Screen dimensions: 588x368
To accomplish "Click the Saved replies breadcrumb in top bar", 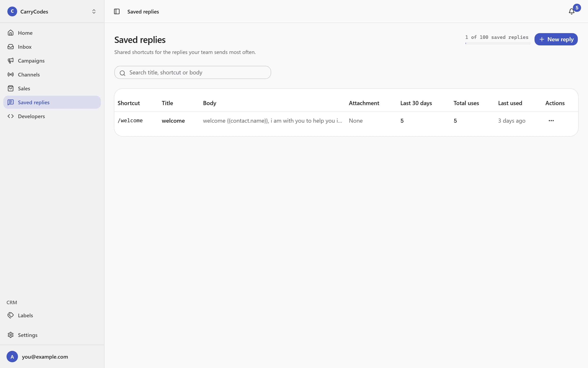I will tap(143, 11).
